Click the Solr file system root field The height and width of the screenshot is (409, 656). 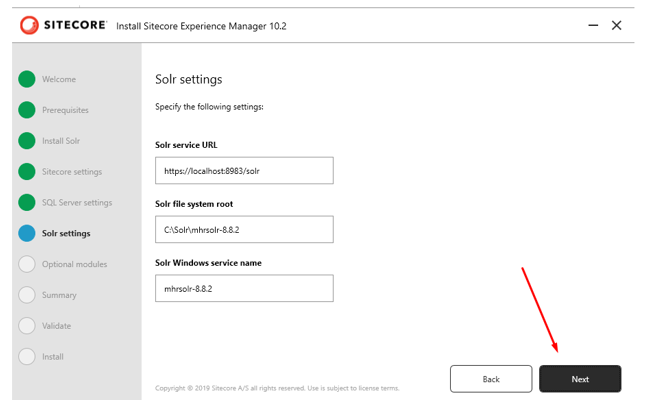coord(244,229)
